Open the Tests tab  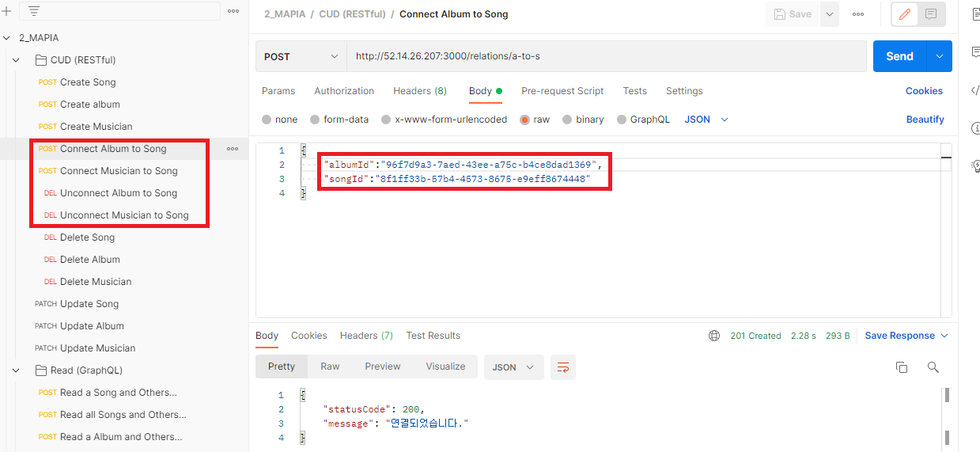pyautogui.click(x=634, y=91)
